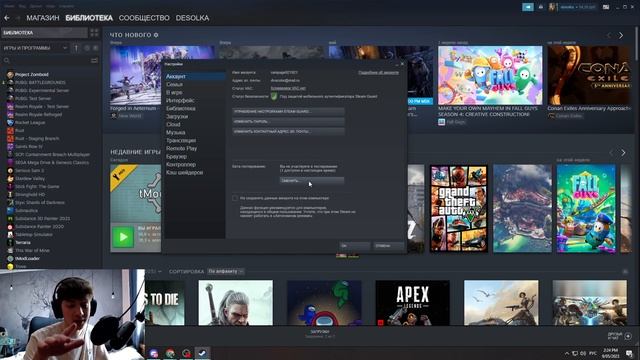Open Grand Theft Auto V recent game cover

coord(459,209)
